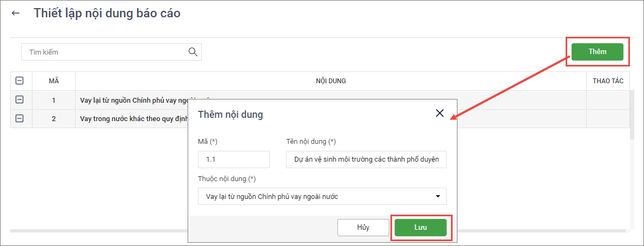Viewport: 644px width, 246px height.
Task: Close the Thêm nội dung dialog
Action: pyautogui.click(x=440, y=113)
